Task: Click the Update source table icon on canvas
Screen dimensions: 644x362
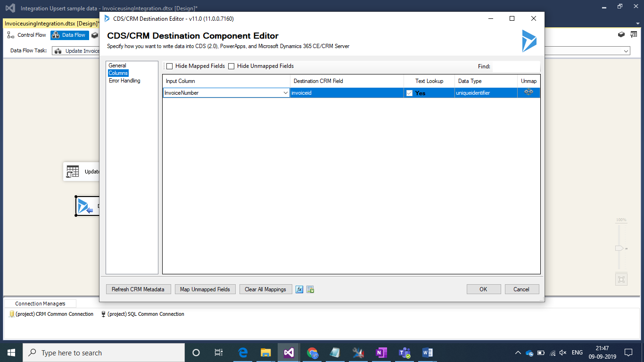Action: coord(73,172)
